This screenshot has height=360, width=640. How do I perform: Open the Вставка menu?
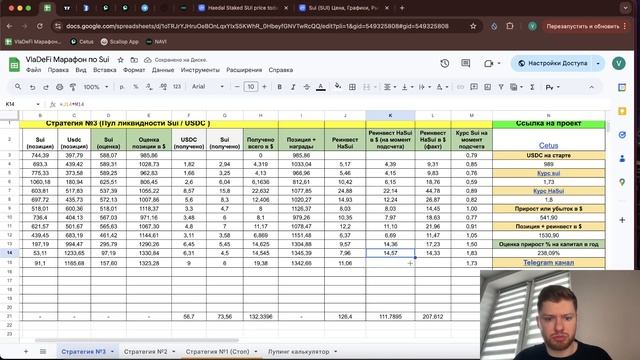coord(104,70)
